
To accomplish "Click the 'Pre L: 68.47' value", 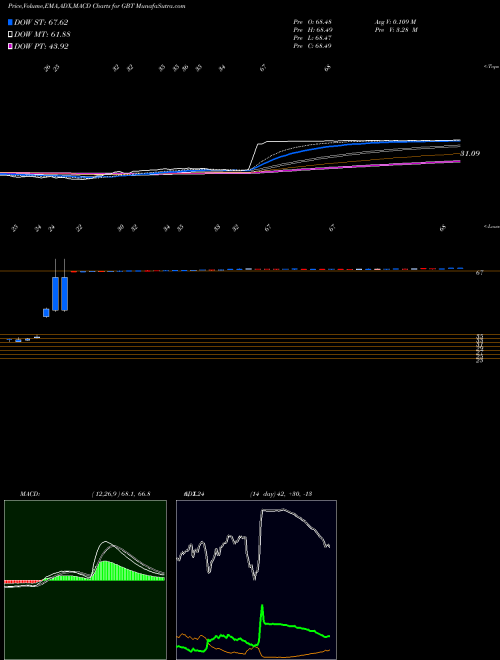I will coord(312,38).
